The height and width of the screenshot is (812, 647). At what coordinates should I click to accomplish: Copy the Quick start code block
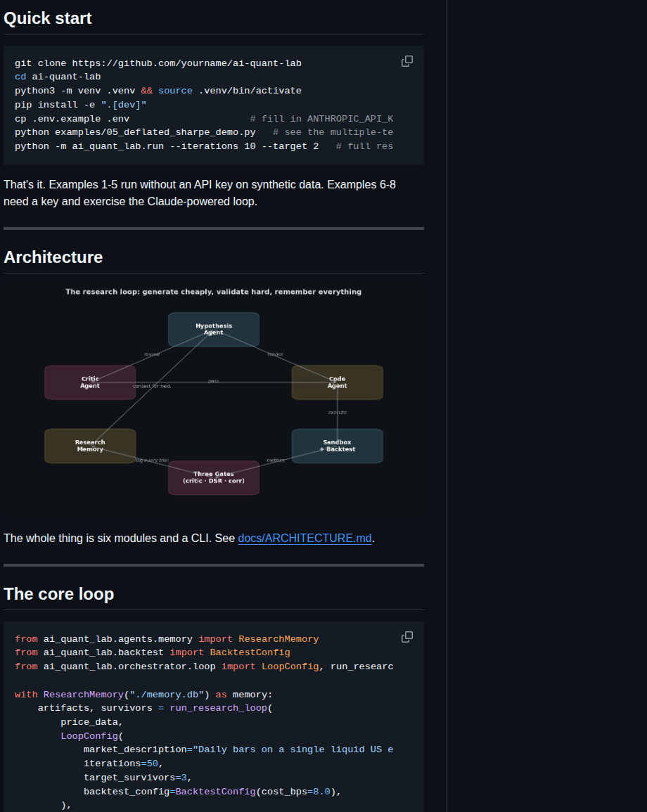(407, 62)
